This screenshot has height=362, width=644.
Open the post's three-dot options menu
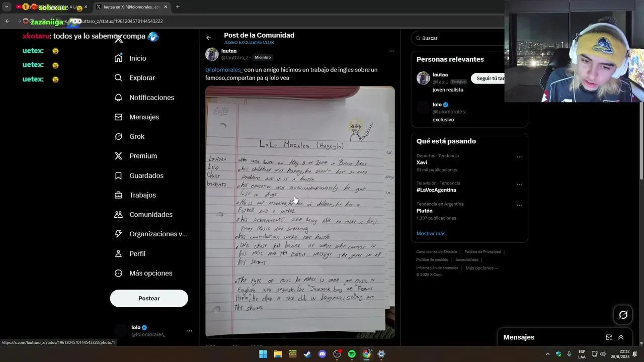pyautogui.click(x=391, y=51)
